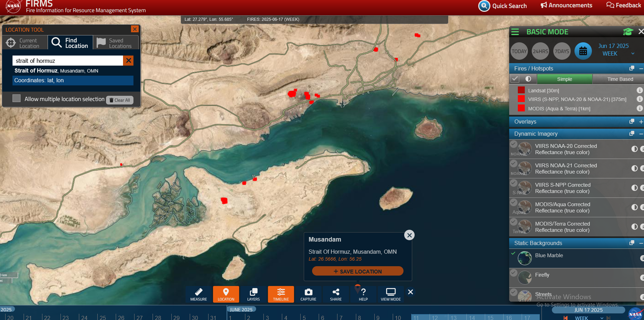Image resolution: width=644 pixels, height=320 pixels.
Task: Click the JUN 17 2025 timeline date label
Action: [588, 310]
